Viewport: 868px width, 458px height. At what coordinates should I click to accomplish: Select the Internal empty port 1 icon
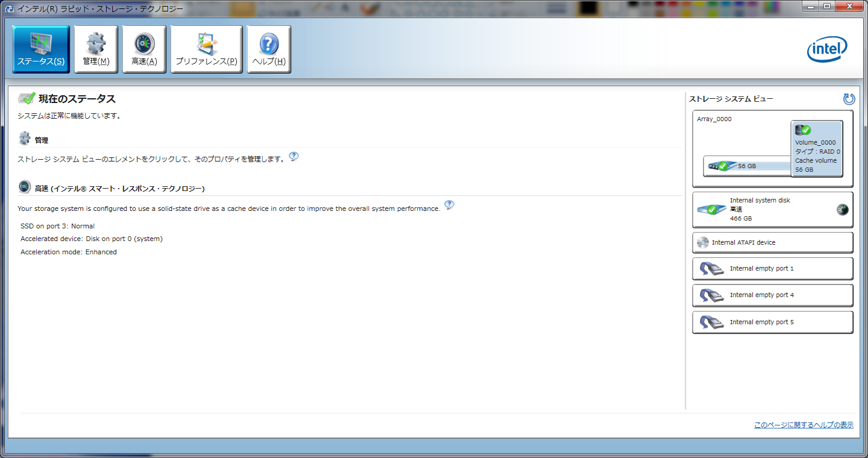(x=712, y=269)
